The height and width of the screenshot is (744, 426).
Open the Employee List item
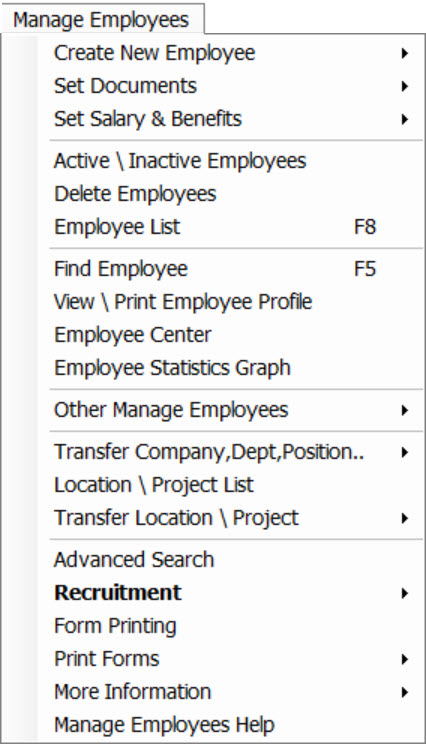pyautogui.click(x=231, y=227)
